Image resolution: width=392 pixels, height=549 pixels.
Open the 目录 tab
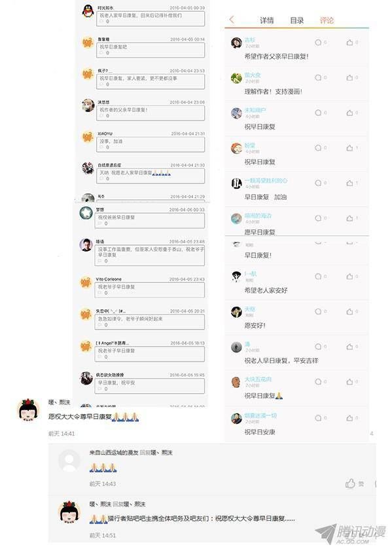click(x=296, y=21)
